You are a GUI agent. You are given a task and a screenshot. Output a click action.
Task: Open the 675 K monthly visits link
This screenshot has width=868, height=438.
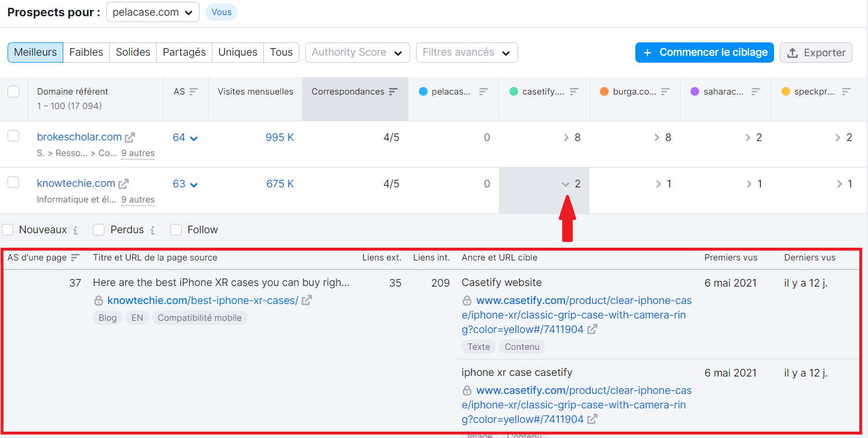pos(280,183)
